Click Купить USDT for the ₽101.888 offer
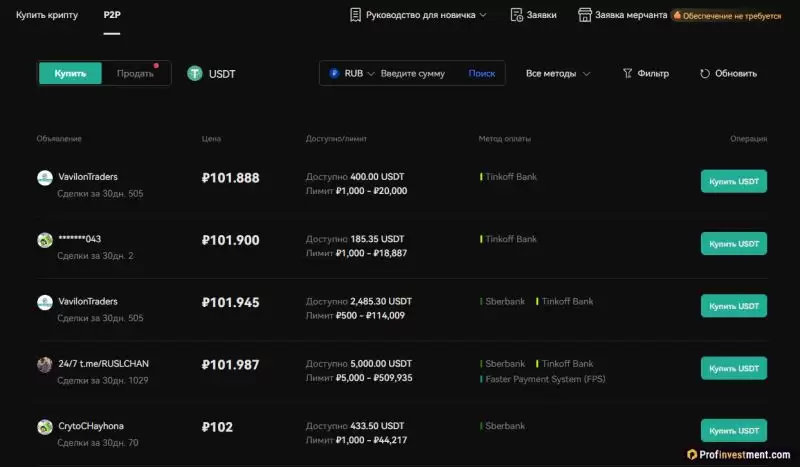 click(x=733, y=181)
